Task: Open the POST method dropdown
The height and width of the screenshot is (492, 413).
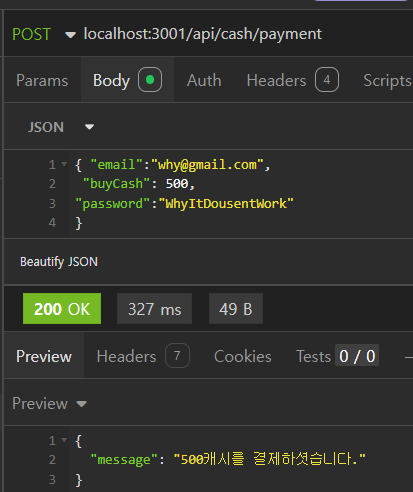Action: click(44, 34)
